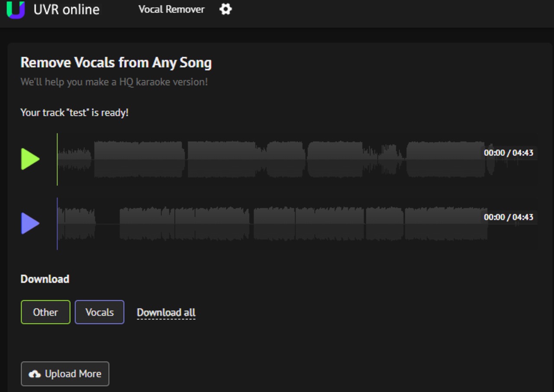This screenshot has height=392, width=554.
Task: Download the Other stem
Action: pyautogui.click(x=45, y=312)
